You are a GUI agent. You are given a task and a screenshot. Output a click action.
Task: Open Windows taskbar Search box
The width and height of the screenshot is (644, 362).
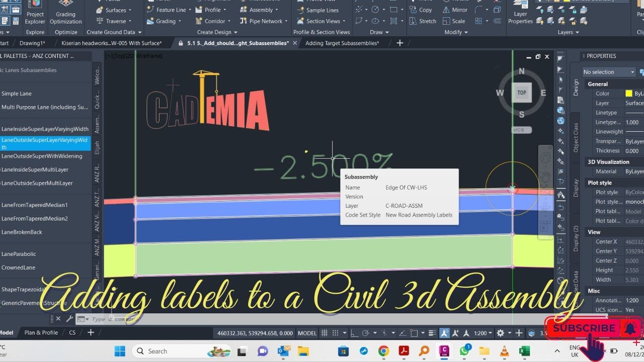[x=181, y=351]
